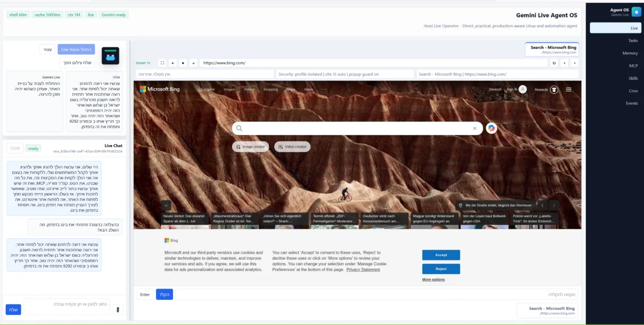644x325 pixels.
Task: Click the bottom Search - Microsoft Bing page card
Action: tap(548, 311)
